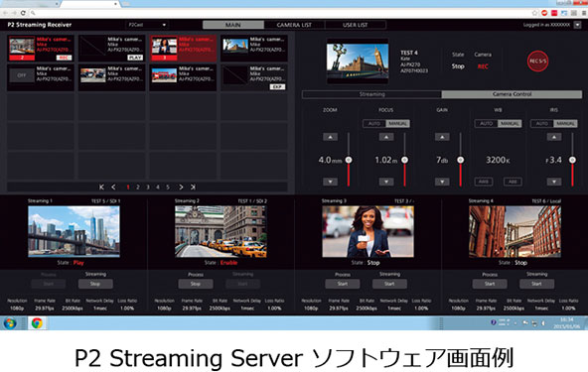Open the Windows Start menu
This screenshot has width=588, height=372.
click(x=10, y=323)
